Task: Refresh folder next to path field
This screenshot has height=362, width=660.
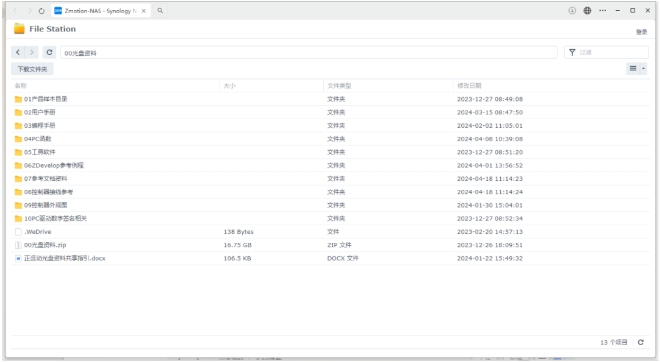Action: click(49, 52)
